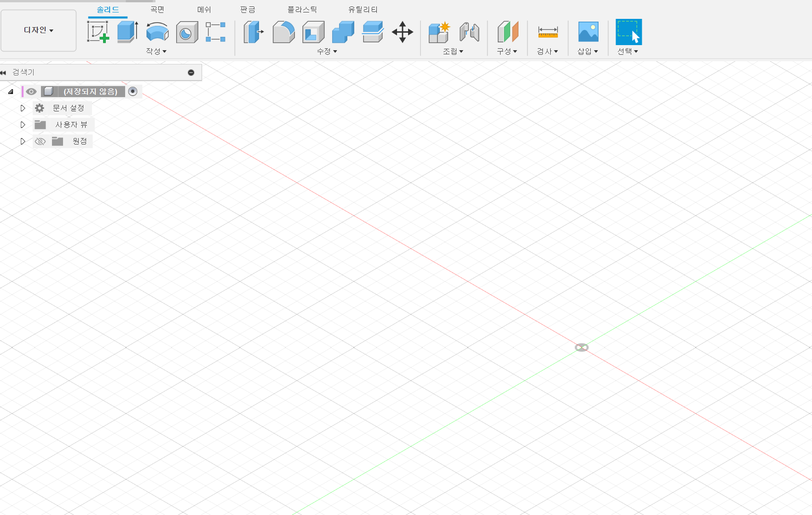Image resolution: width=812 pixels, height=515 pixels.
Task: Click the document settings gear icon
Action: point(40,108)
